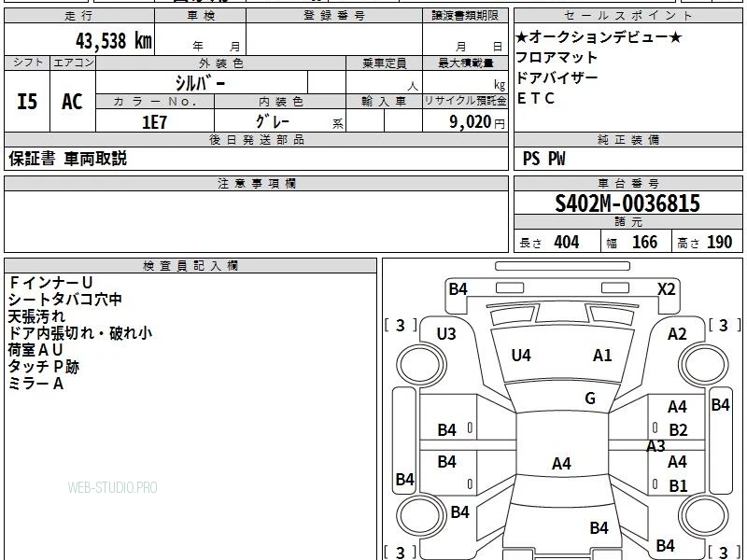Click the 後日発送部品 header bar
Viewport: 747px width, 560px height.
coord(256,139)
